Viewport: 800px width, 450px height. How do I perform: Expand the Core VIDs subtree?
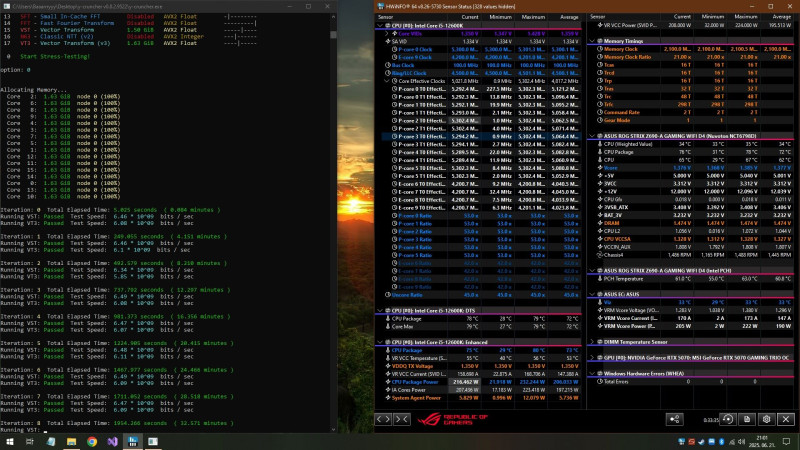click(387, 34)
